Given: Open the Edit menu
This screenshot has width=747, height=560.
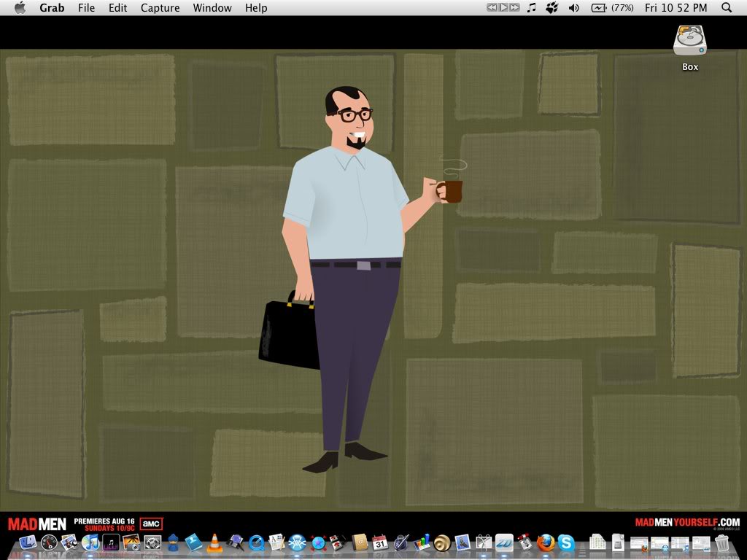Looking at the screenshot, I should (117, 7).
